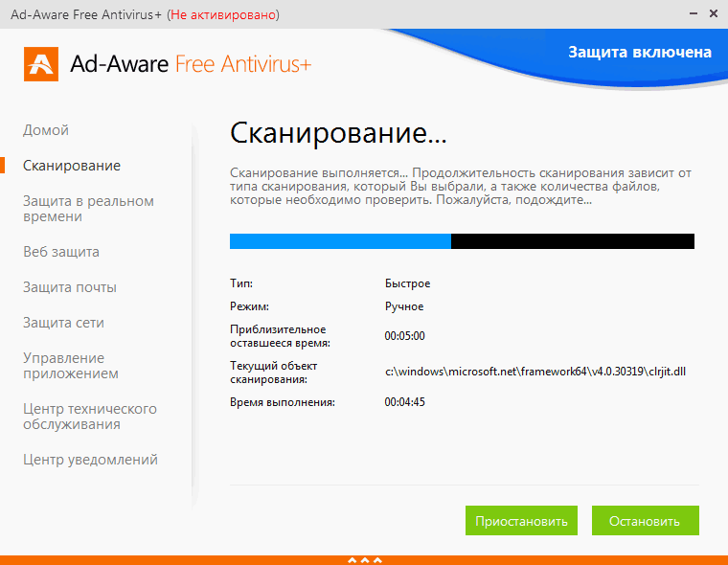Close the Ad-Aware window
The width and height of the screenshot is (728, 565).
[x=714, y=14]
